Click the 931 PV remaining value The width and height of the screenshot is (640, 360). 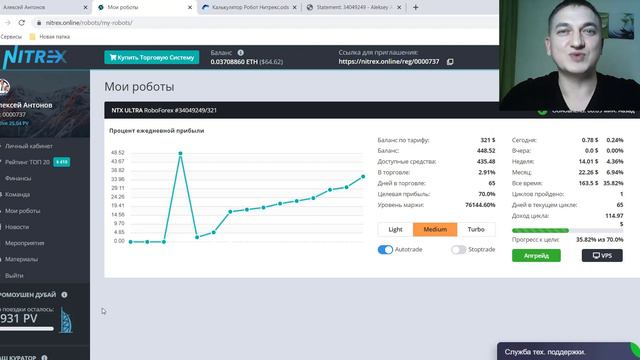19,318
